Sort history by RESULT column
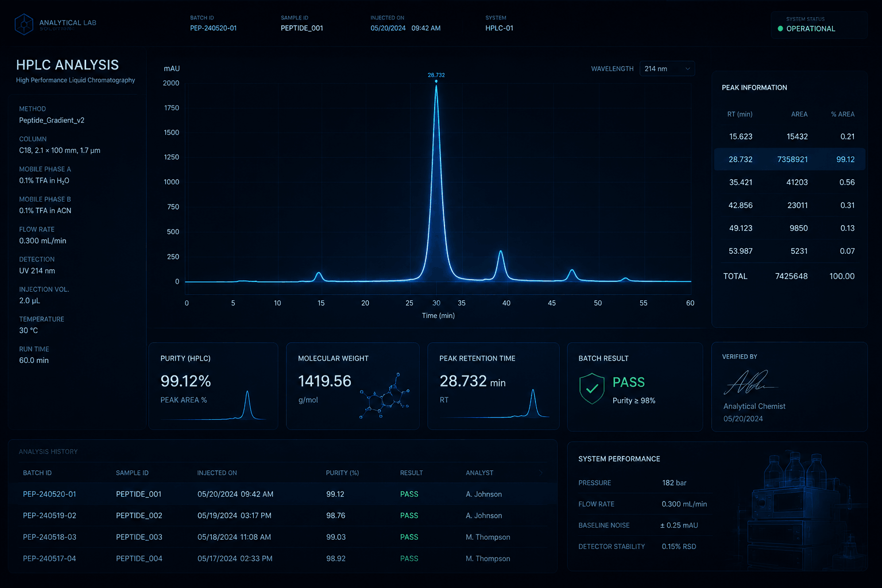This screenshot has height=588, width=882. pyautogui.click(x=411, y=473)
